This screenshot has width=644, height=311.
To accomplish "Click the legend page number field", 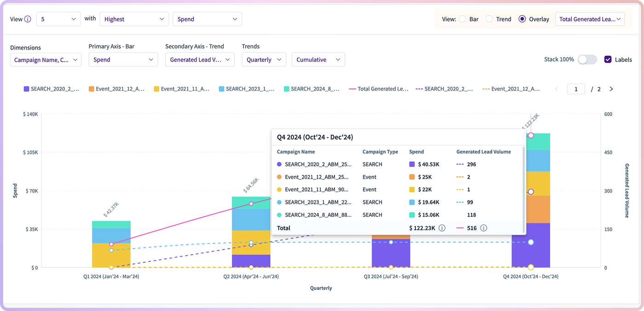I will (x=576, y=89).
